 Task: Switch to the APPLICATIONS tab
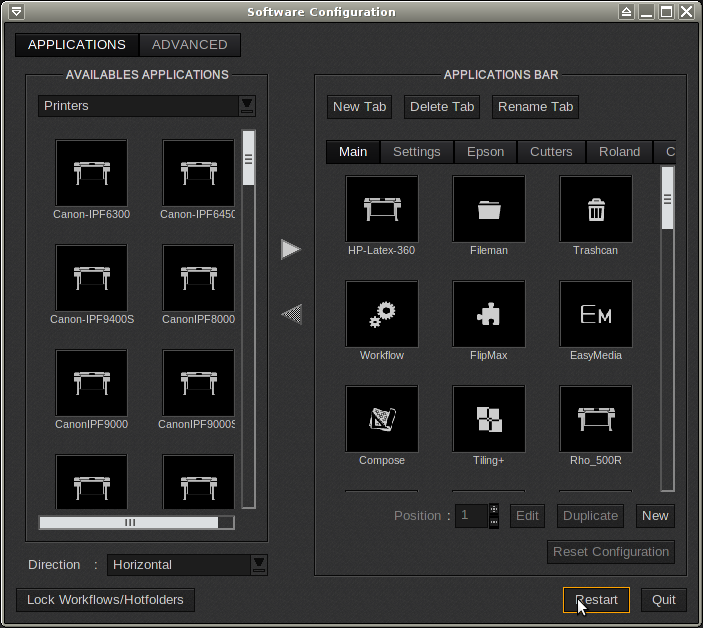click(x=77, y=45)
